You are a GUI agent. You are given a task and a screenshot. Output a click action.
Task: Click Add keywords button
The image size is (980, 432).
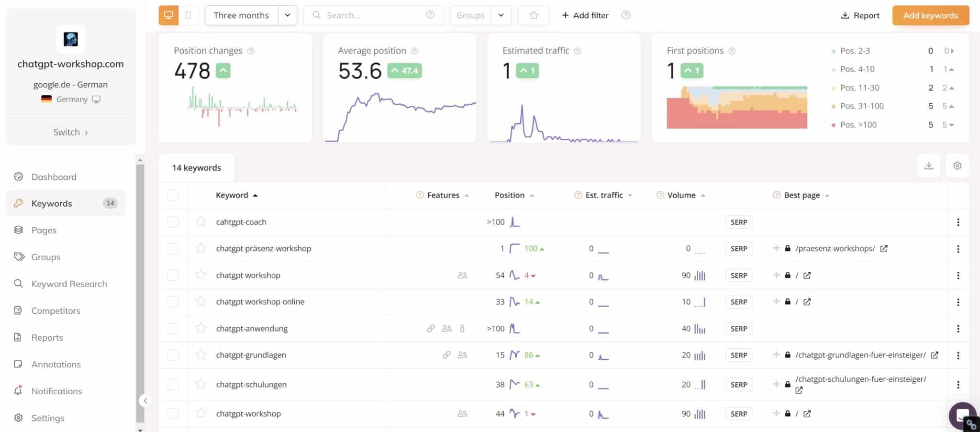[930, 15]
